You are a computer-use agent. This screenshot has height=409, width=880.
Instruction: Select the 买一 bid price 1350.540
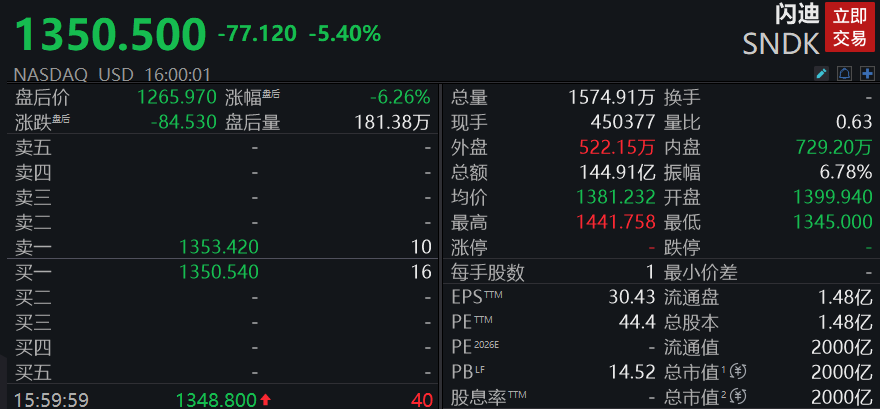pos(219,272)
